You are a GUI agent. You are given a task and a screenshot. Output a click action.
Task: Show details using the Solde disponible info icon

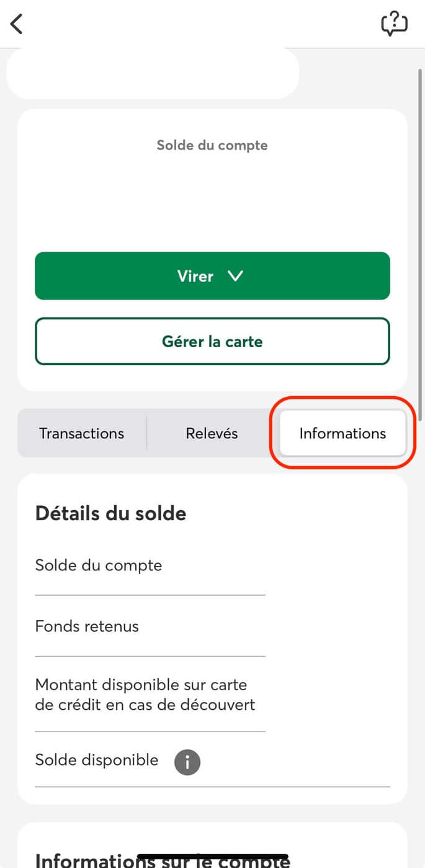(187, 762)
